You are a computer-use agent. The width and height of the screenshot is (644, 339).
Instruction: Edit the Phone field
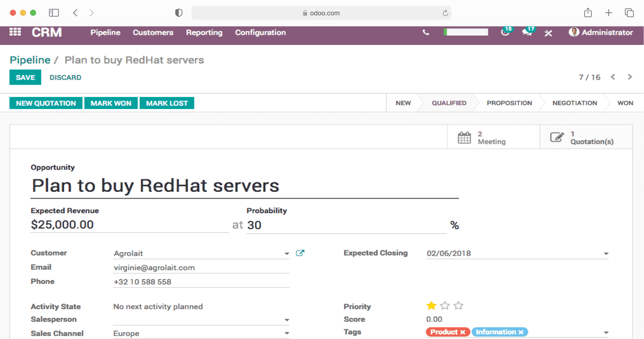(x=201, y=282)
